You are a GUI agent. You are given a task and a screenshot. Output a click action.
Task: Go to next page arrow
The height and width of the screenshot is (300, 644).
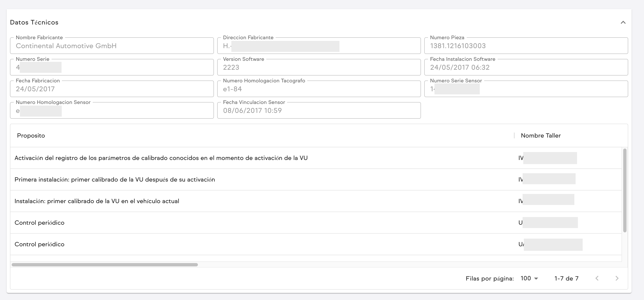pyautogui.click(x=617, y=278)
